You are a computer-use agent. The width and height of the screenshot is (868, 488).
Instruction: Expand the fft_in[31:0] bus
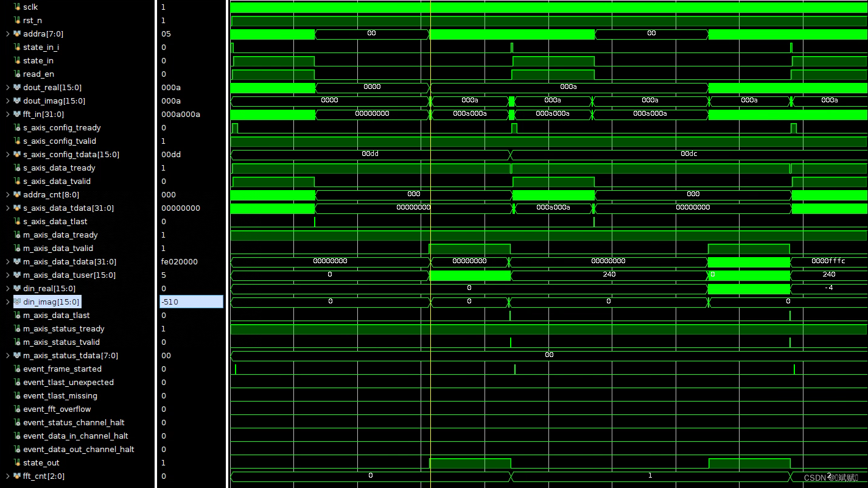pos(7,115)
